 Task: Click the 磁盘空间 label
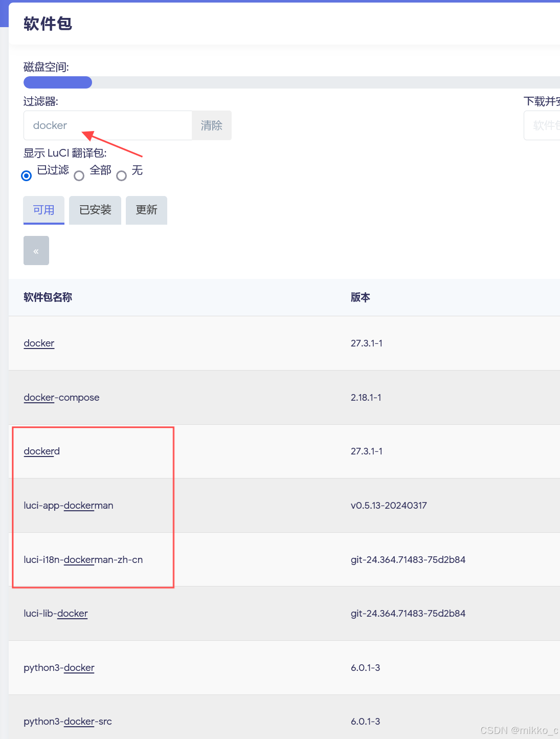pyautogui.click(x=46, y=67)
